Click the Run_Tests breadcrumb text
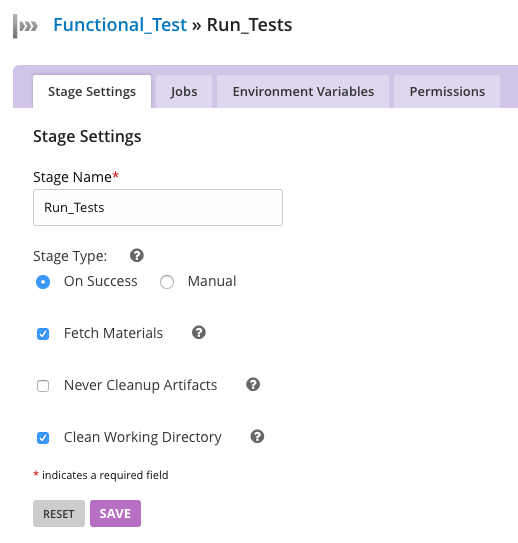The image size is (518, 543). coord(249,25)
